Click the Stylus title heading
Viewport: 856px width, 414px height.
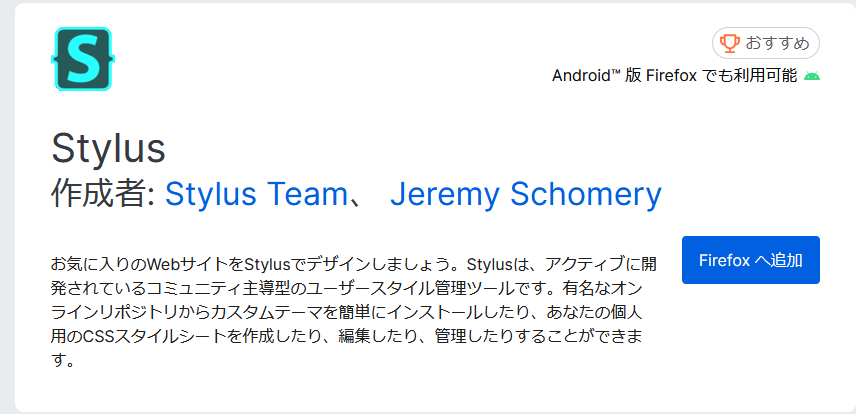click(108, 149)
